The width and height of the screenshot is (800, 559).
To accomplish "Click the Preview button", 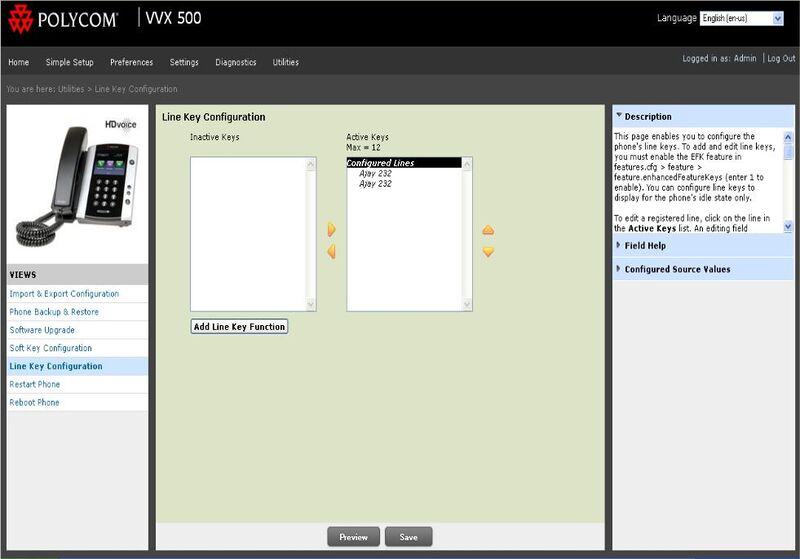I will coord(353,537).
